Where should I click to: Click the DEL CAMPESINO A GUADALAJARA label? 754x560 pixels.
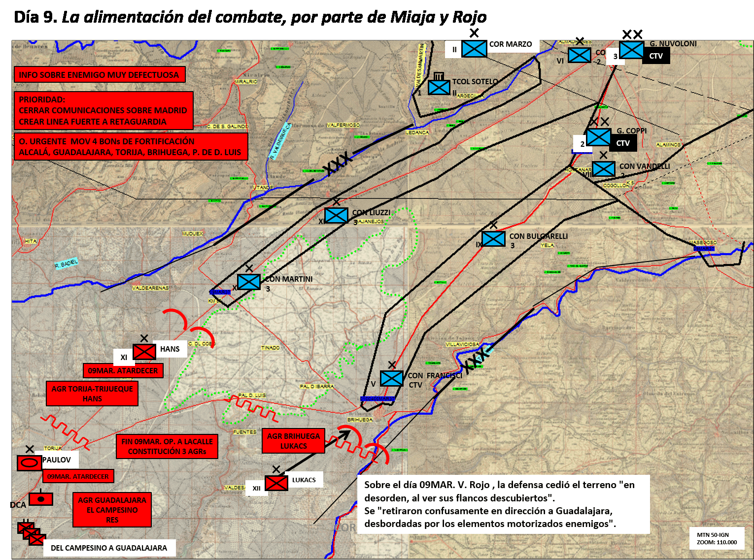tap(109, 548)
